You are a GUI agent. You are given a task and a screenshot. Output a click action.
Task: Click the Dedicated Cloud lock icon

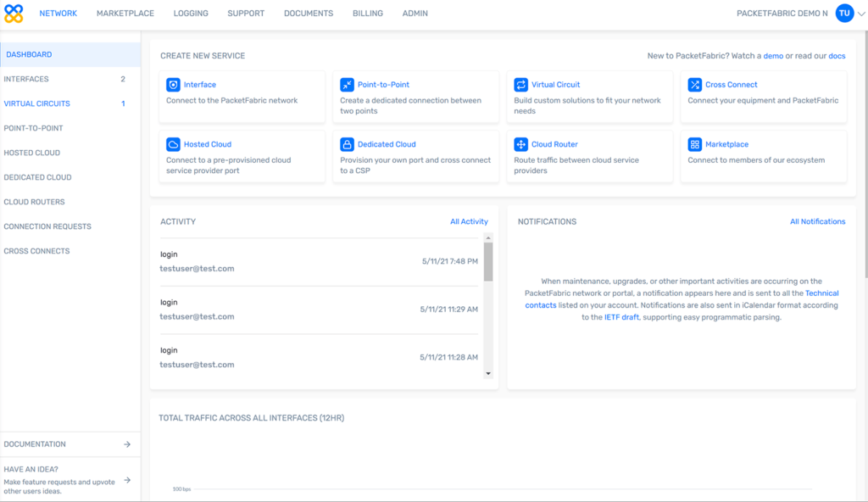click(x=347, y=145)
